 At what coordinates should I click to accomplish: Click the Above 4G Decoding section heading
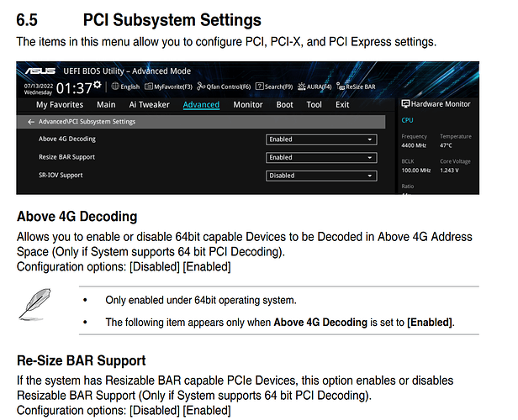click(77, 217)
